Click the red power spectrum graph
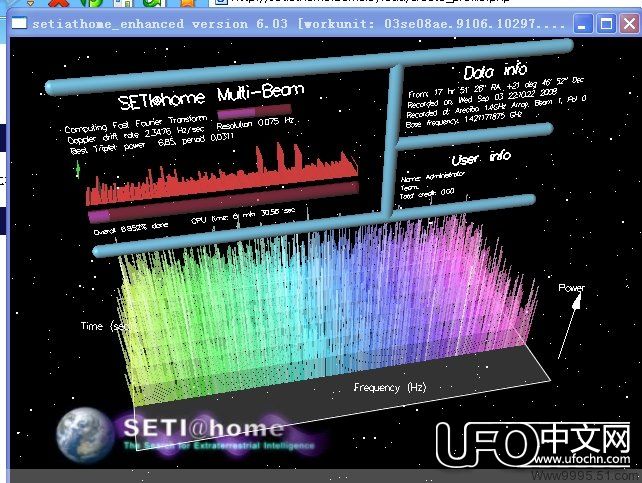Screen dimensions: 642x483 [222, 175]
